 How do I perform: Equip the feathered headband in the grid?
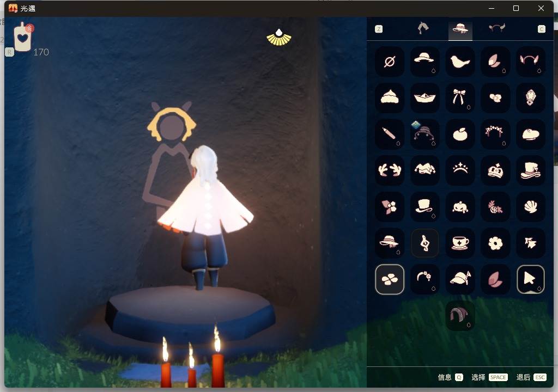[x=530, y=62]
